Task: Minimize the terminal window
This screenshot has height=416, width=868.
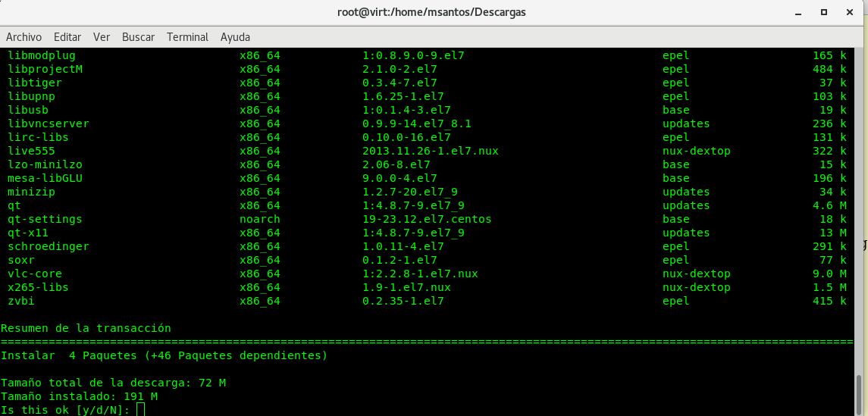Action: pos(797,12)
